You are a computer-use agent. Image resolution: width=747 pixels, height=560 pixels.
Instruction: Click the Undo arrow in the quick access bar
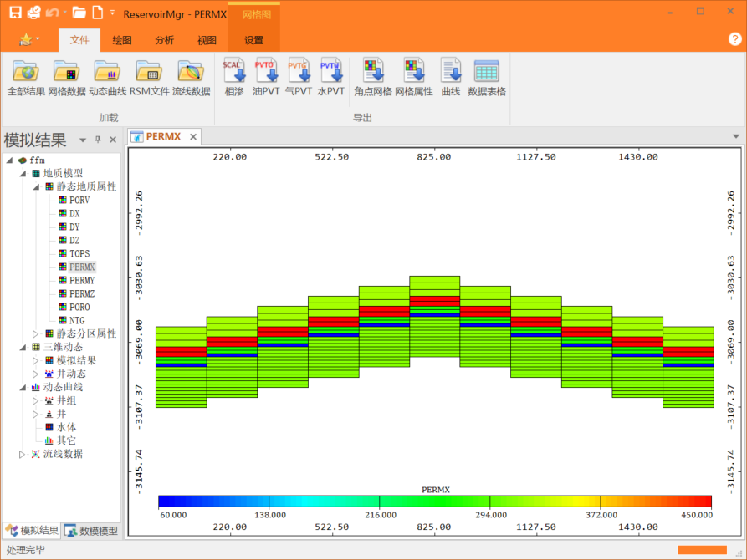(x=52, y=13)
